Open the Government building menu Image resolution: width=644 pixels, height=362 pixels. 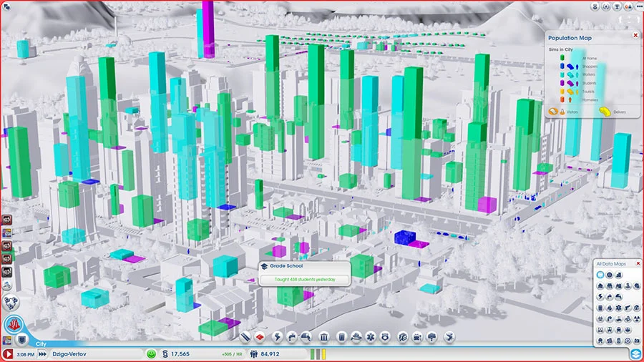(x=323, y=338)
